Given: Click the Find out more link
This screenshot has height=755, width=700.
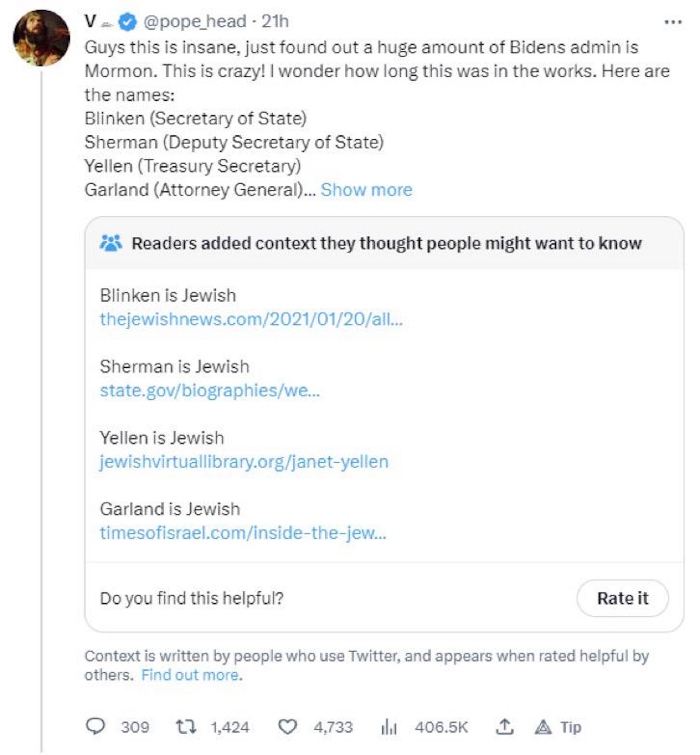Looking at the screenshot, I should (191, 675).
